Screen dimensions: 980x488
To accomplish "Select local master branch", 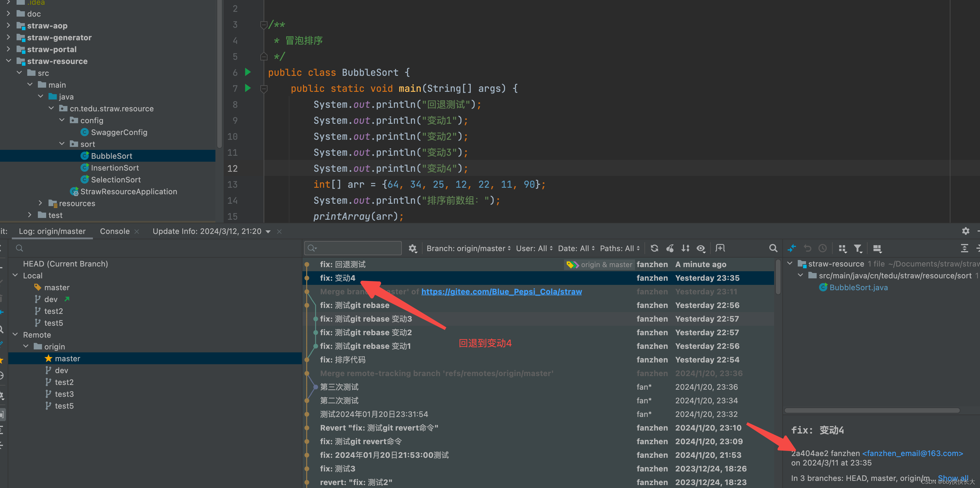I will 57,288.
